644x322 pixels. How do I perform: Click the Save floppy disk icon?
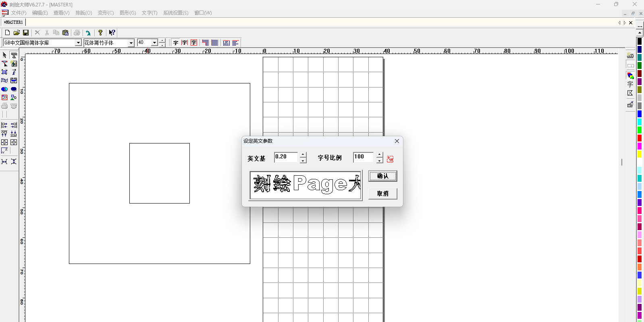tap(26, 33)
